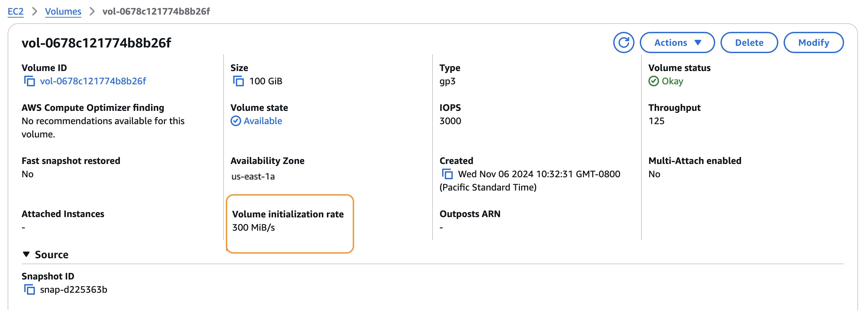Copy the Created timestamp
This screenshot has height=310, width=868.
(447, 174)
